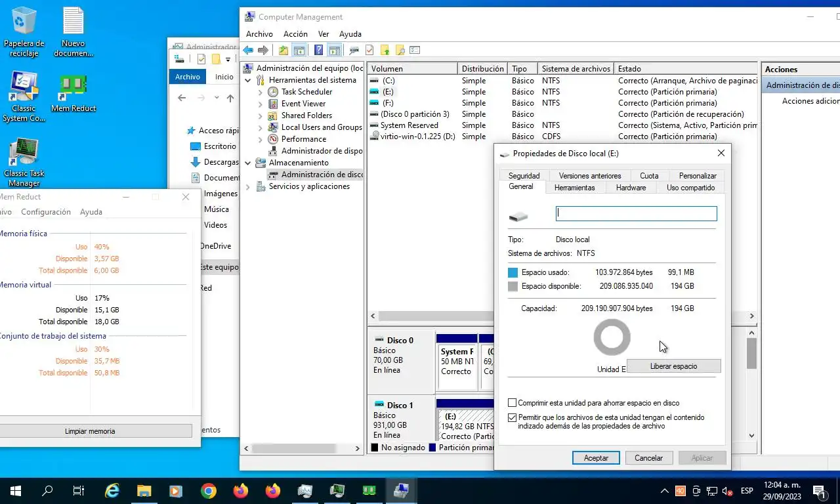Image resolution: width=840 pixels, height=504 pixels.
Task: Click the Task View taskbar icon
Action: click(x=78, y=490)
